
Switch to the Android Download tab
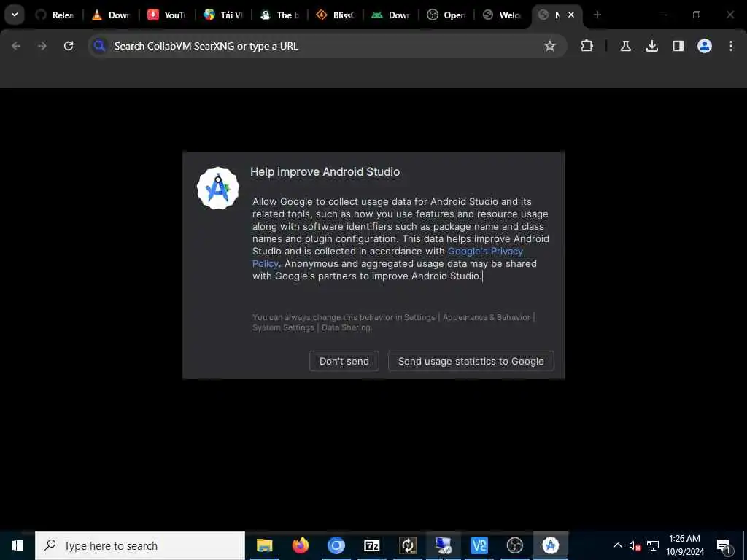pos(391,15)
